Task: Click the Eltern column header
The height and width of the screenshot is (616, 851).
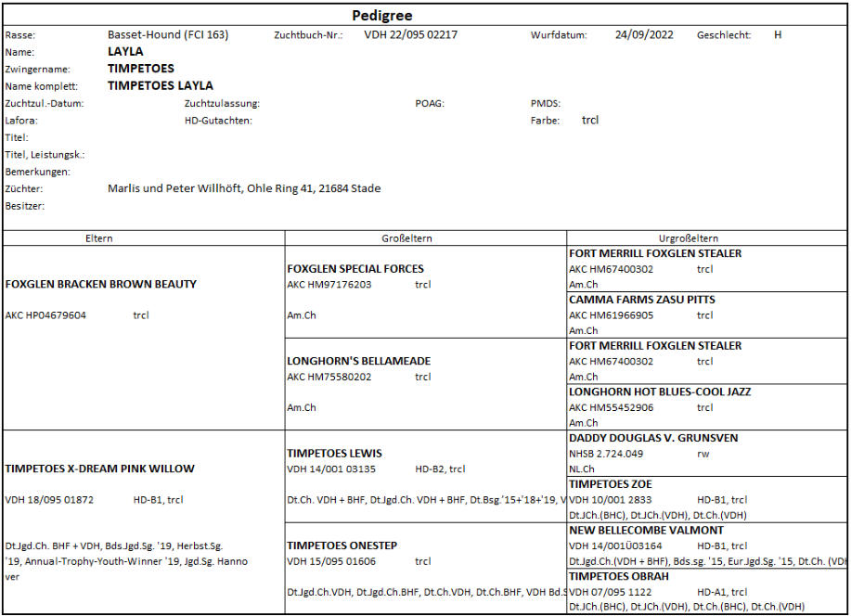Action: pos(98,238)
